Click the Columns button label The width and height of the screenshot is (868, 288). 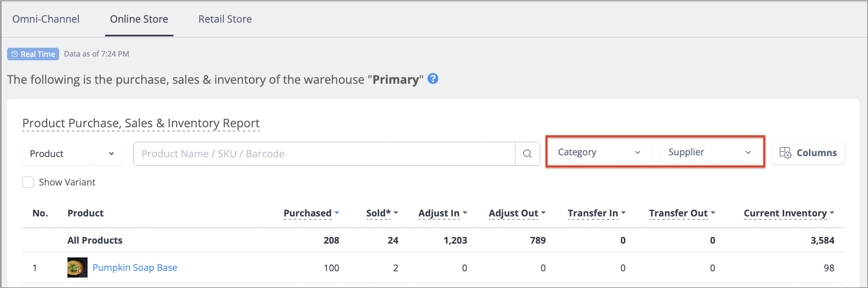[816, 153]
